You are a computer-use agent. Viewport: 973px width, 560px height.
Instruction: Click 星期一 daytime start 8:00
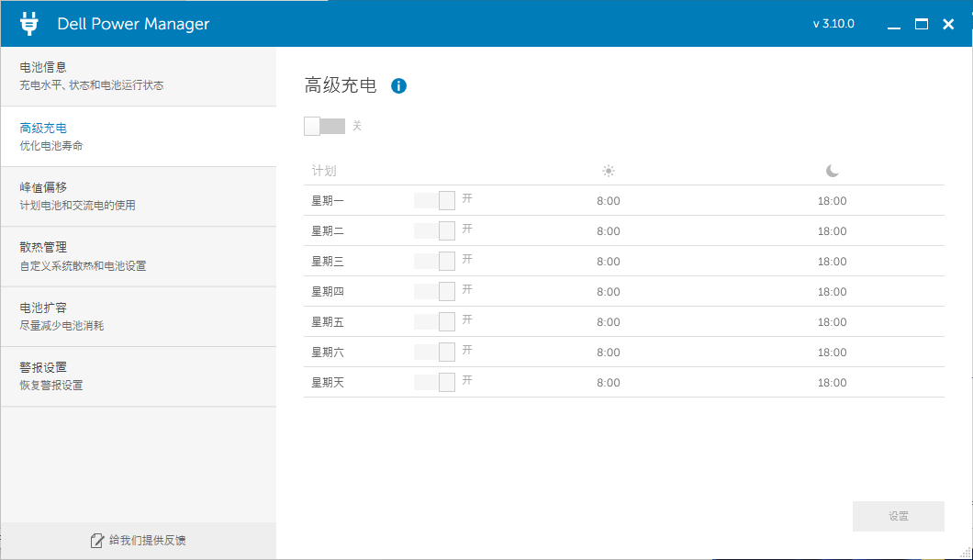(608, 201)
